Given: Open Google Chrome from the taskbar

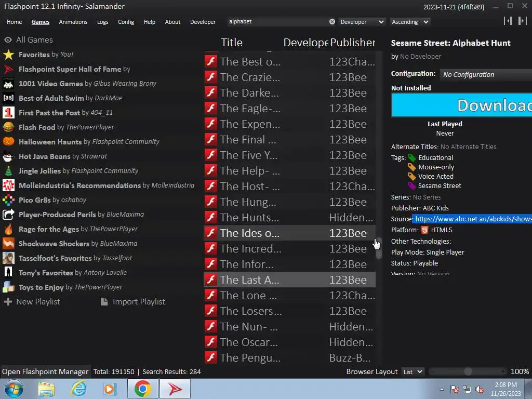Looking at the screenshot, I should click(142, 389).
